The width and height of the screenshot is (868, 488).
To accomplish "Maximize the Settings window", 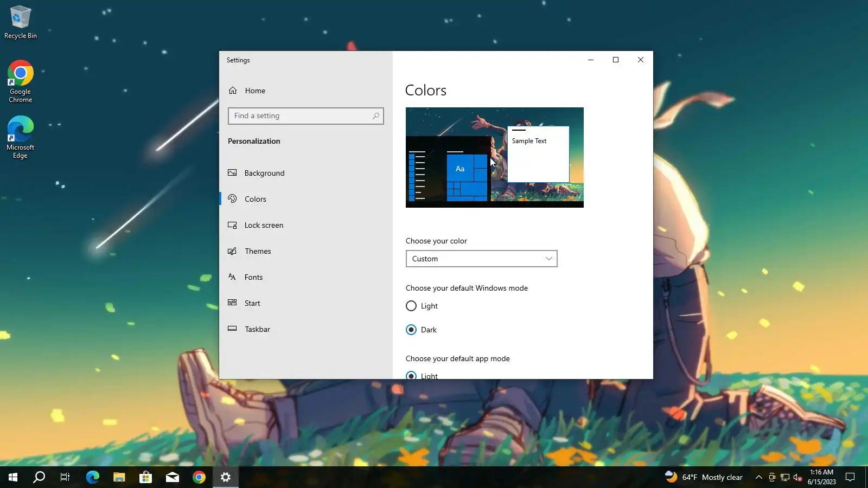I will (616, 60).
